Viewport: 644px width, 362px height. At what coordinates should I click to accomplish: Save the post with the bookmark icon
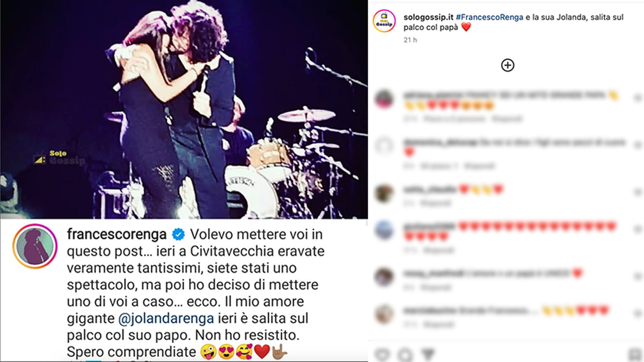[x=635, y=355]
